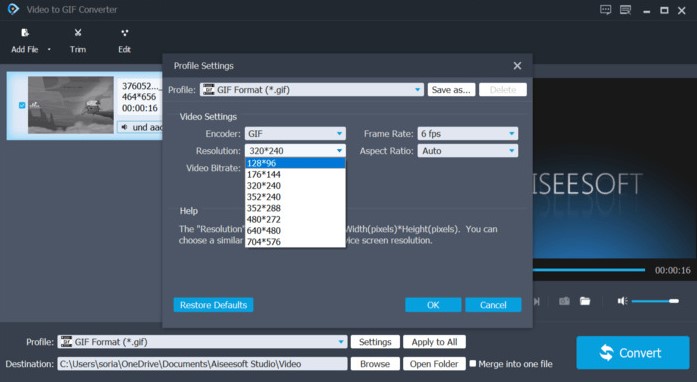This screenshot has height=382, width=697.
Task: Click the 00:00:16 duration text in file list
Action: coord(140,108)
